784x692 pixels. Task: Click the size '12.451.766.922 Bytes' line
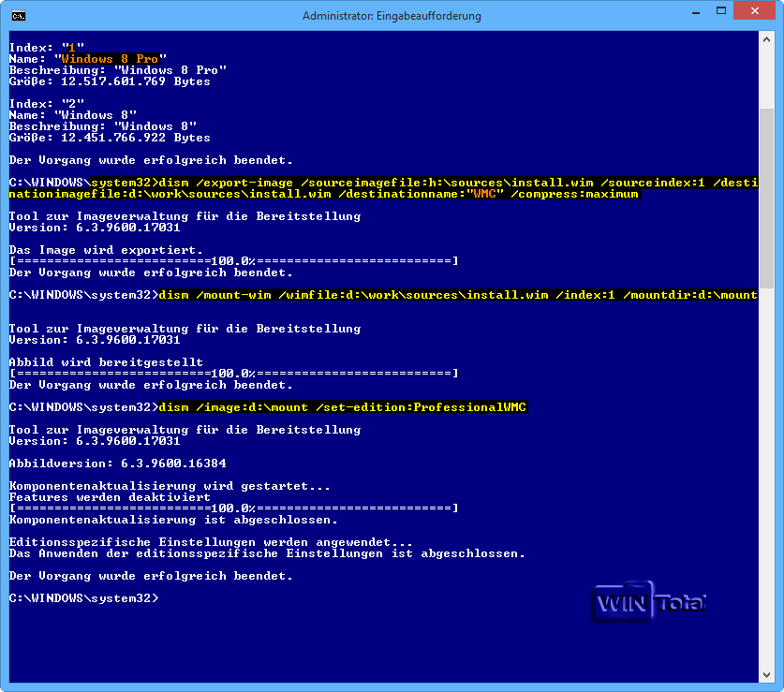(110, 138)
